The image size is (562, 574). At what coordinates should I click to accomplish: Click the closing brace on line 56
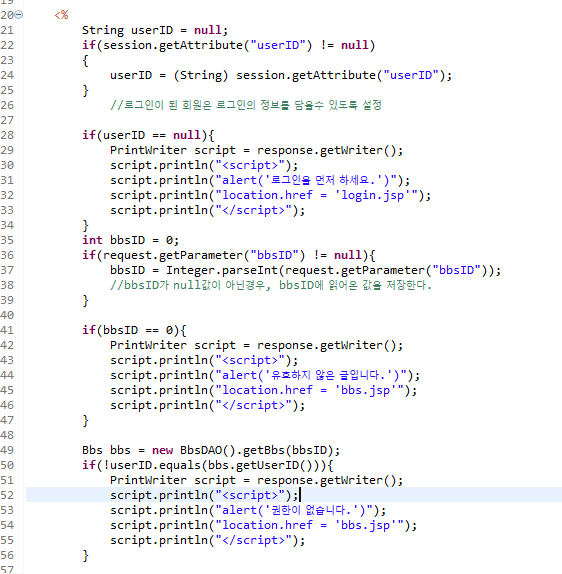85,556
